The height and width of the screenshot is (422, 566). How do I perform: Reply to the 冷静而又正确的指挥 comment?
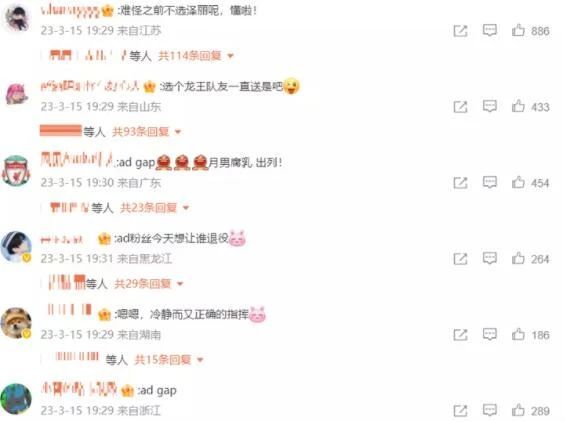(x=489, y=334)
